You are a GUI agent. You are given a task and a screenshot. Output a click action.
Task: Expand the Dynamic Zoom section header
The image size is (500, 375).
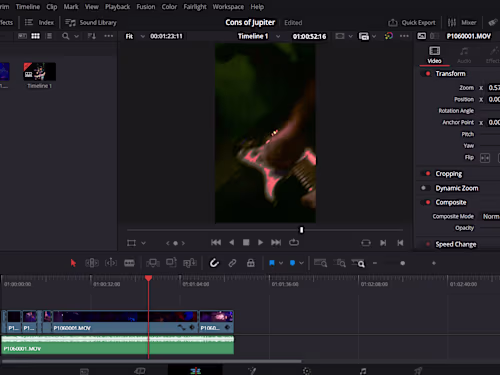pyautogui.click(x=457, y=188)
